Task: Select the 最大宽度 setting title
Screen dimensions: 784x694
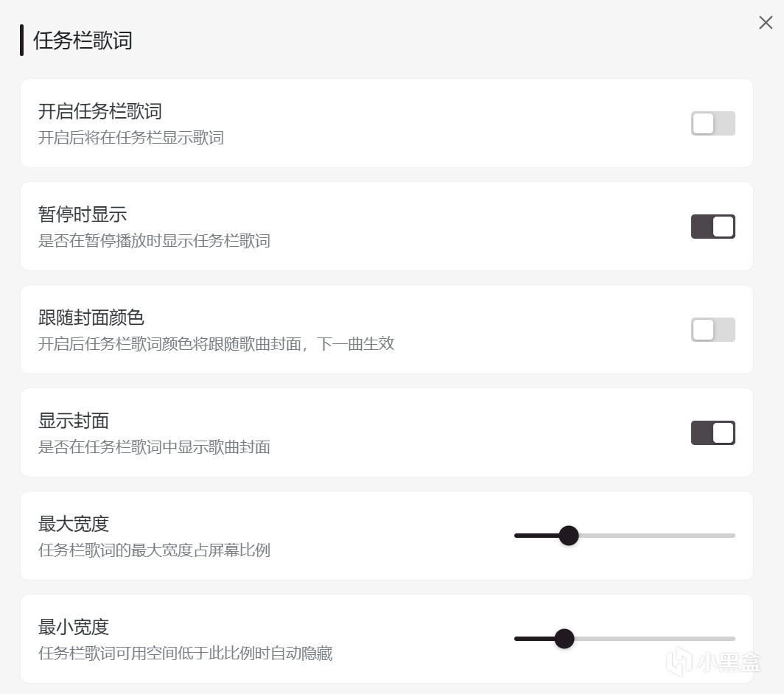Action: 74,524
